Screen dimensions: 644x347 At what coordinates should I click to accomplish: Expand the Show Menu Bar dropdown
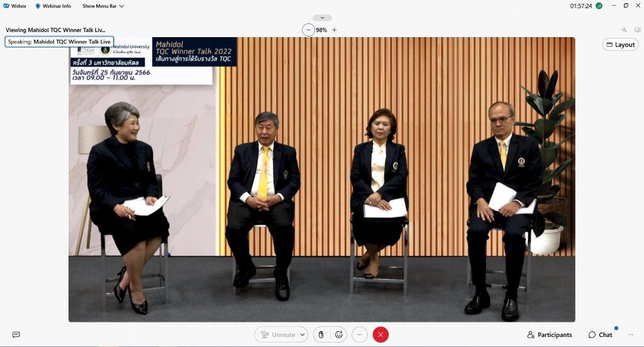pos(103,6)
